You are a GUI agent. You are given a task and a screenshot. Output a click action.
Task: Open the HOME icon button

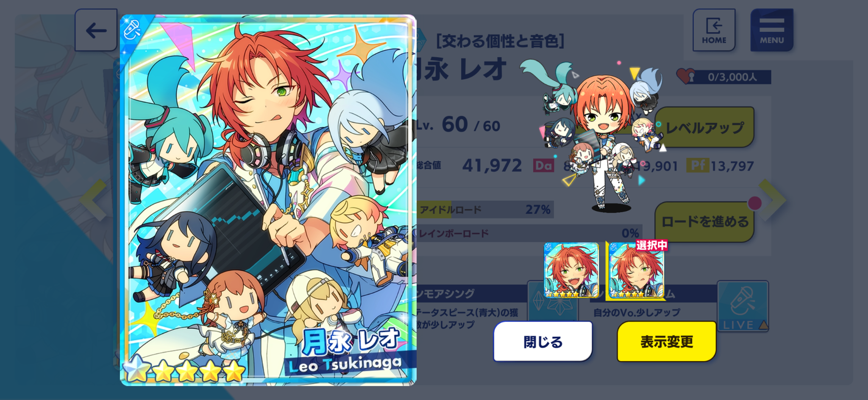point(714,30)
